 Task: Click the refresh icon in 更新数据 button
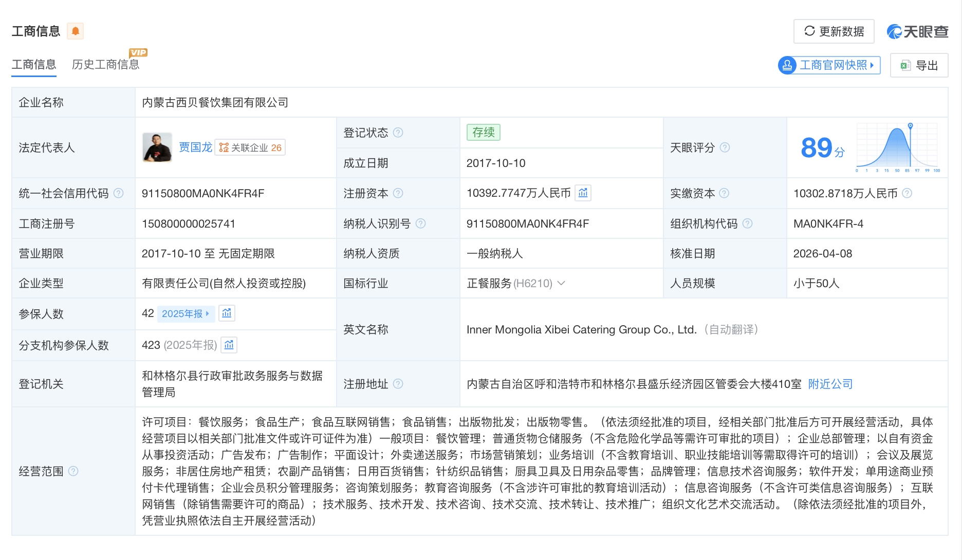tap(809, 31)
